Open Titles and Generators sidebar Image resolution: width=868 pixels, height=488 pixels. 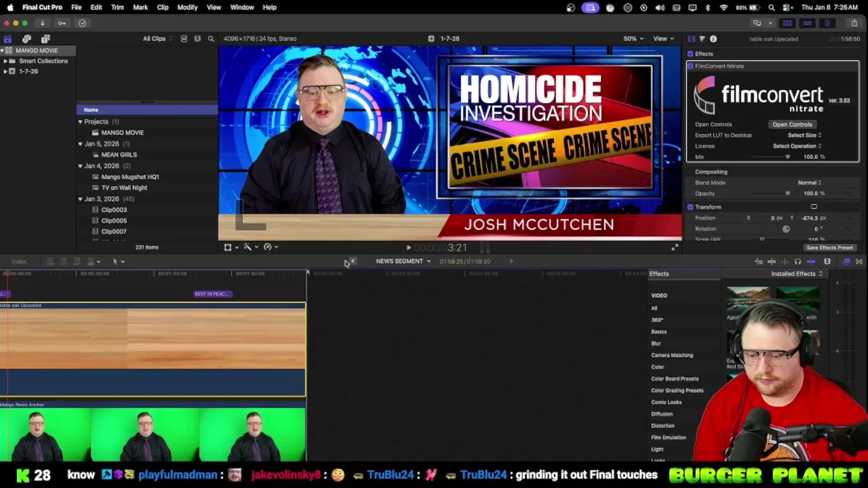tap(45, 39)
